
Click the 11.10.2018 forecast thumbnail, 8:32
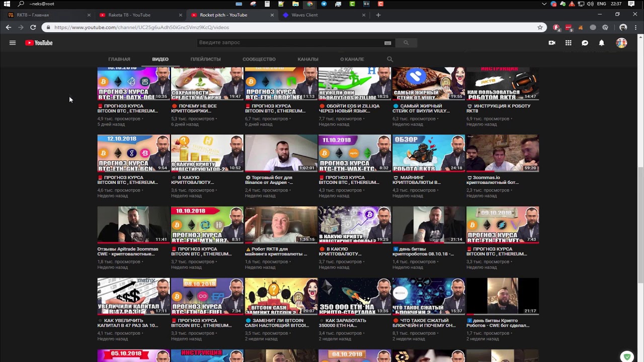[355, 153]
